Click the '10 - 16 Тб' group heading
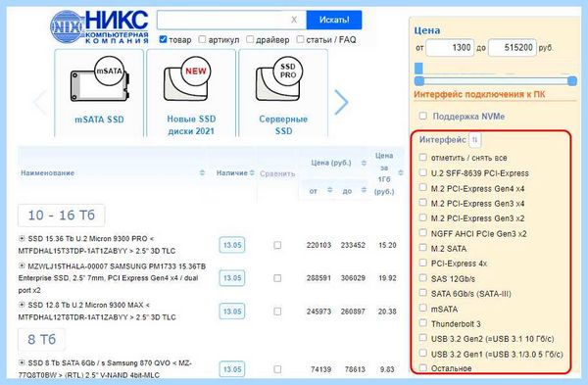588x385 pixels. pyautogui.click(x=61, y=216)
